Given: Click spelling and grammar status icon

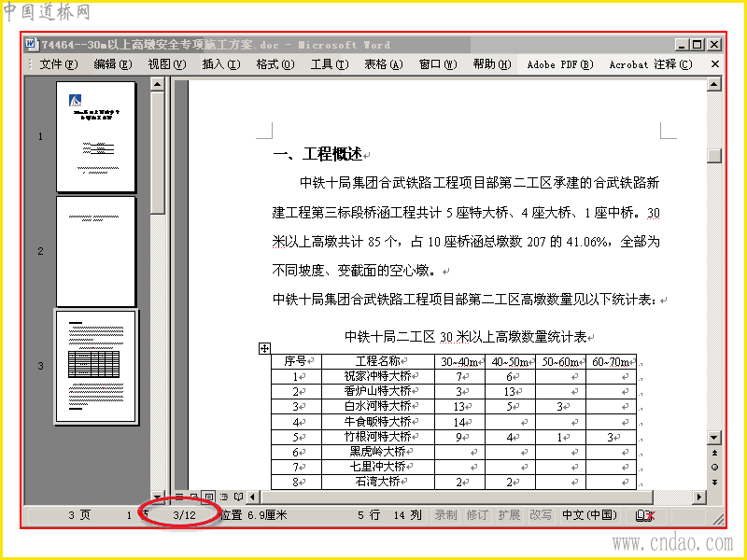Looking at the screenshot, I should 645,515.
